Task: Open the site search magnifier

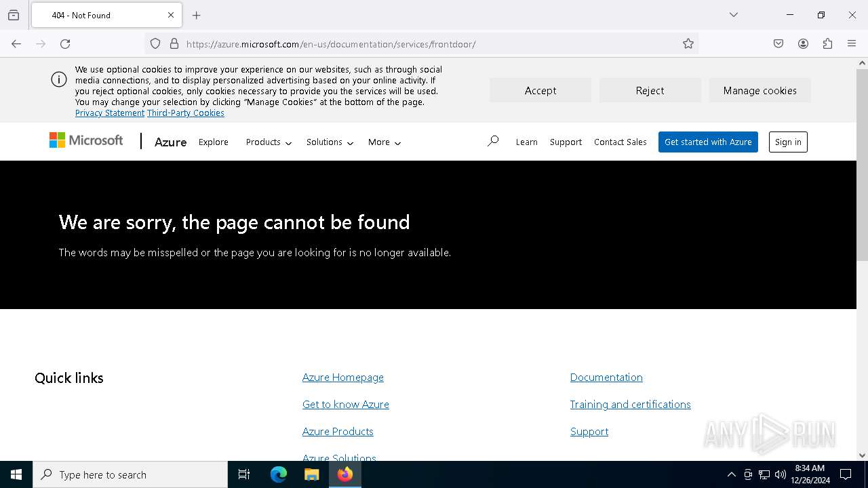Action: (493, 141)
